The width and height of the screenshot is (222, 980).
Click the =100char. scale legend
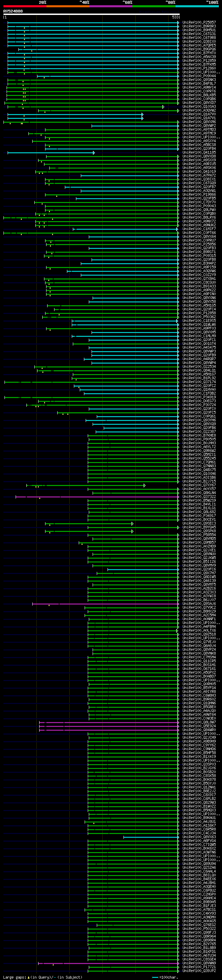click(x=165, y=977)
